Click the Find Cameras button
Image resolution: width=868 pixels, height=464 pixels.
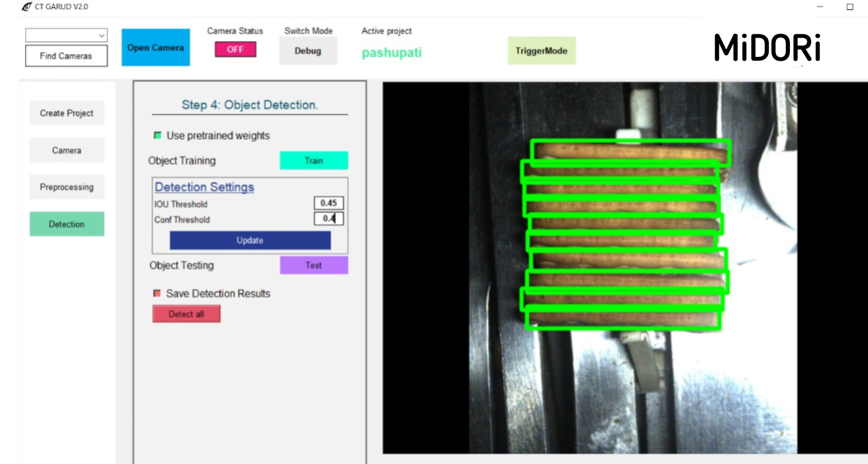(66, 56)
